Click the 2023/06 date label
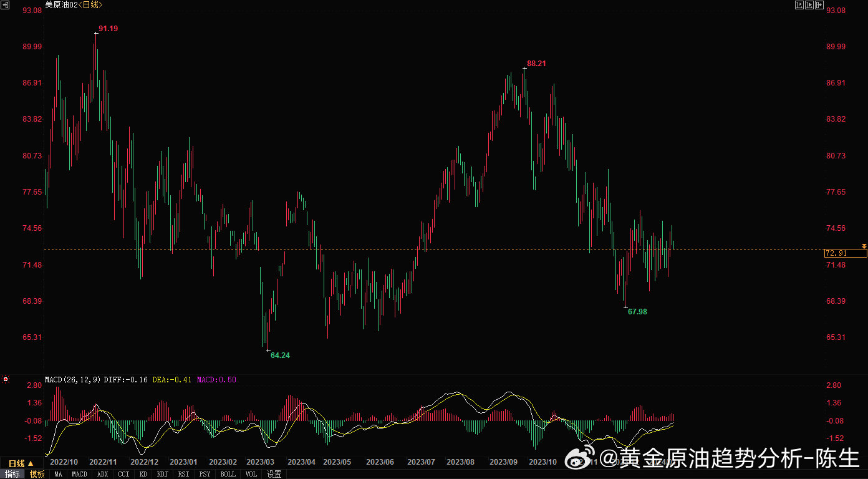 [x=380, y=462]
